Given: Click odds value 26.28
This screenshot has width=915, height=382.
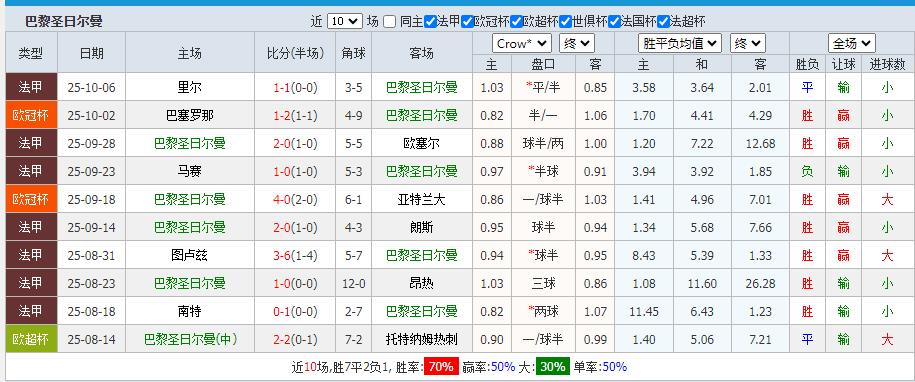Looking at the screenshot, I should click(x=760, y=283).
